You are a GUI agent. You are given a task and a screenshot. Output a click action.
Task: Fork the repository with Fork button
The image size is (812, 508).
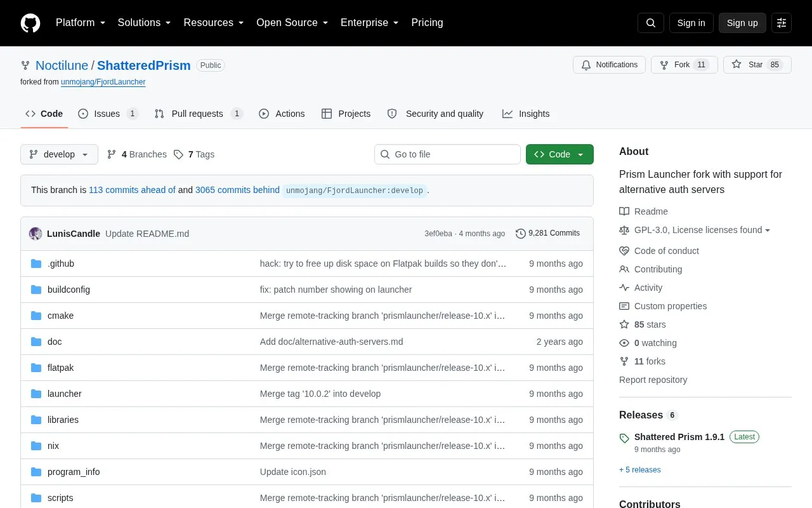click(x=684, y=65)
